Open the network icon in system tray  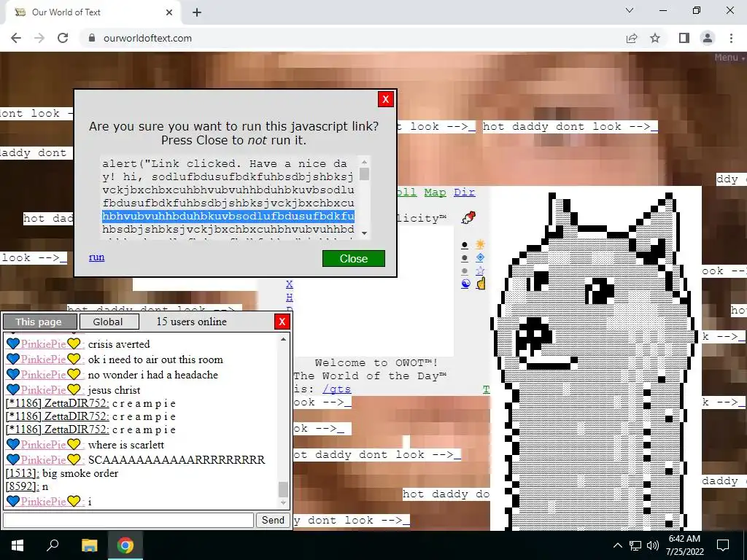tap(635, 545)
